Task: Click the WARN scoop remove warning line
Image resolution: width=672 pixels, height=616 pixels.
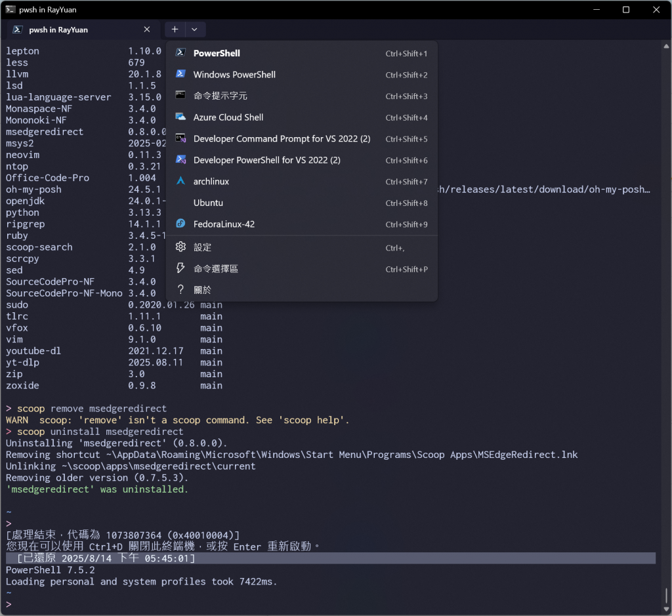Action: point(177,420)
